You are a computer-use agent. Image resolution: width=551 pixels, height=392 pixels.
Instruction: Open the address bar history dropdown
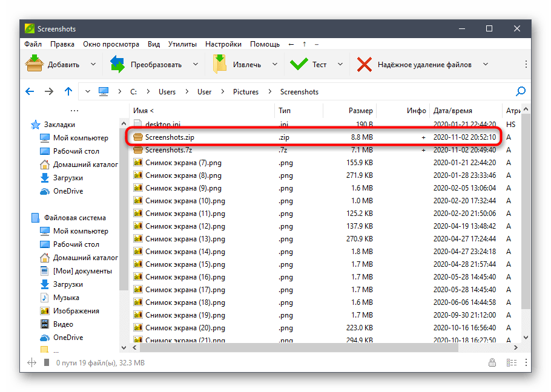(88, 91)
